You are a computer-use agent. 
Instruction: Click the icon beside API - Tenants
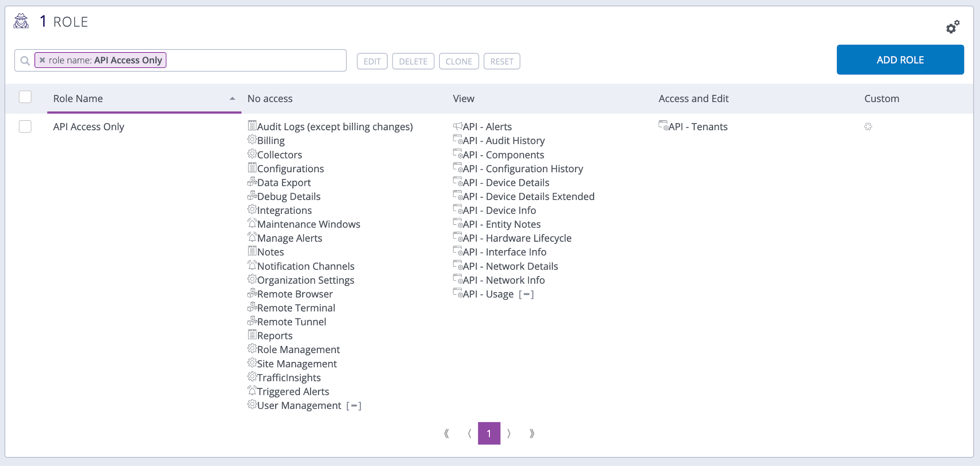pyautogui.click(x=662, y=126)
